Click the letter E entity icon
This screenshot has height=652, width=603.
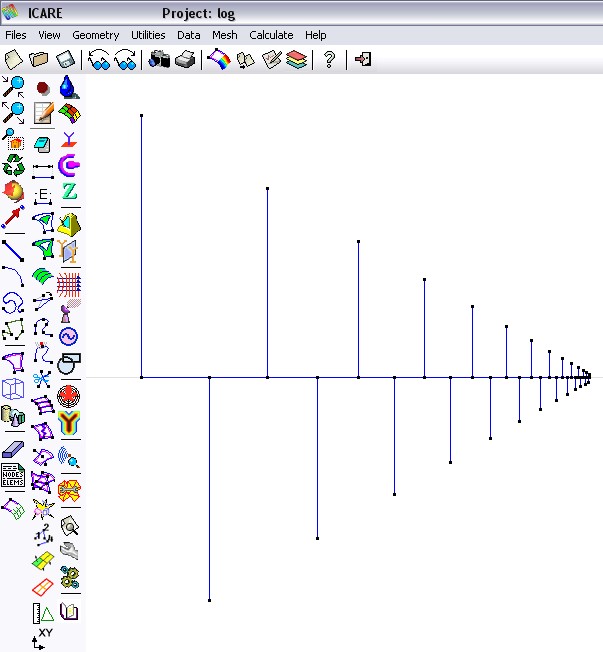pos(43,196)
